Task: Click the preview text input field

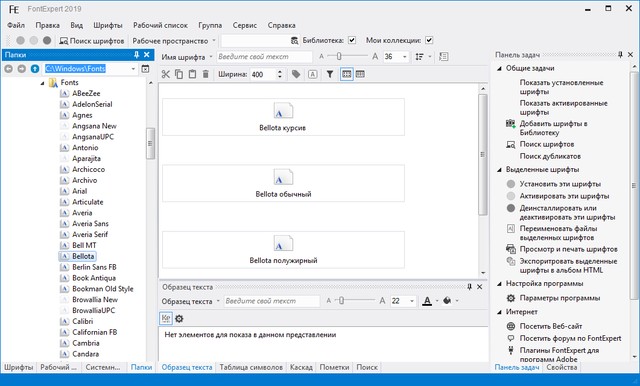Action: point(264,57)
